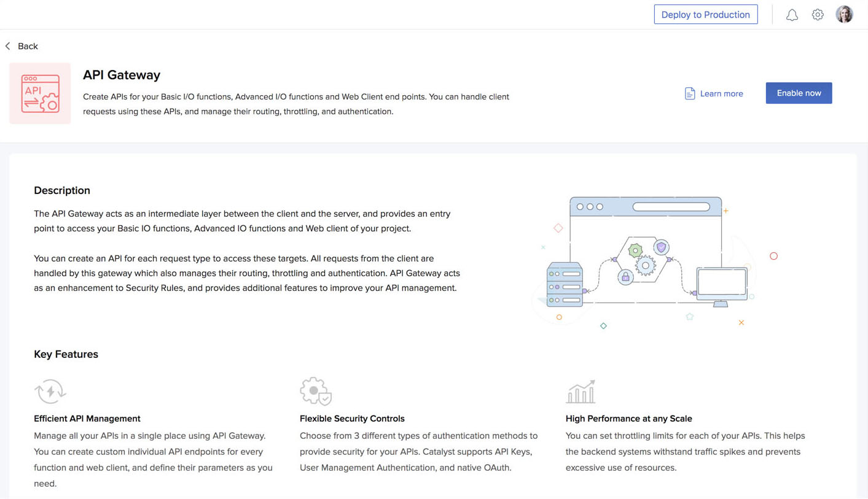Click the document icon beside Learn more
Viewport: 868px width, 499px height.
pyautogui.click(x=689, y=93)
